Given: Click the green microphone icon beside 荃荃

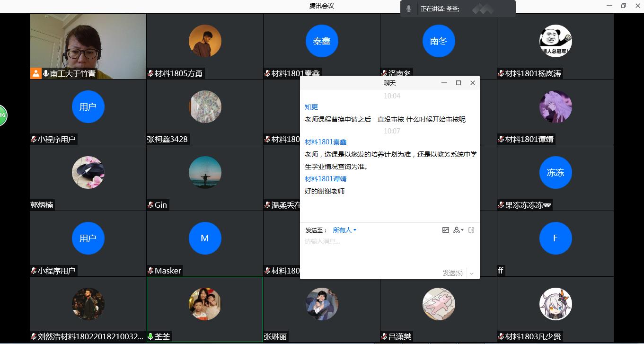Looking at the screenshot, I should (151, 337).
